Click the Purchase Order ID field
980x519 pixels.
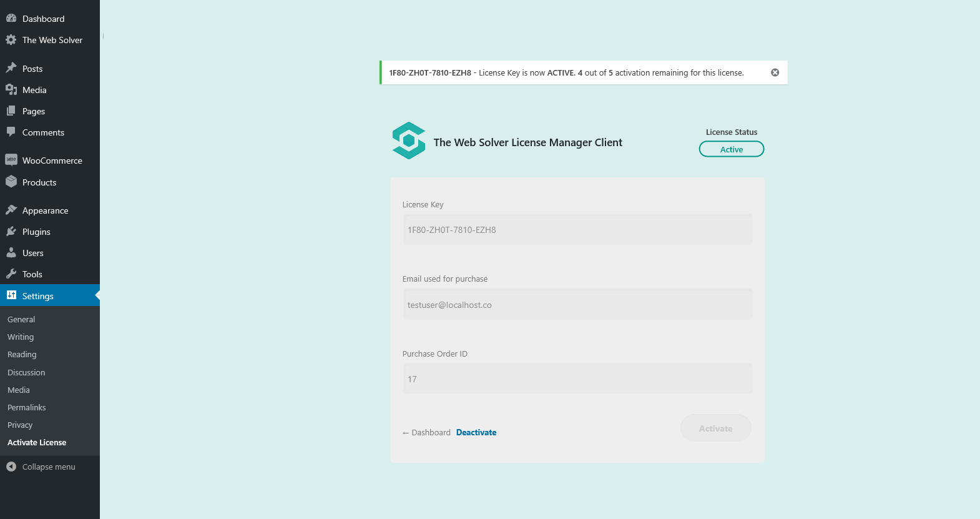[x=577, y=379]
